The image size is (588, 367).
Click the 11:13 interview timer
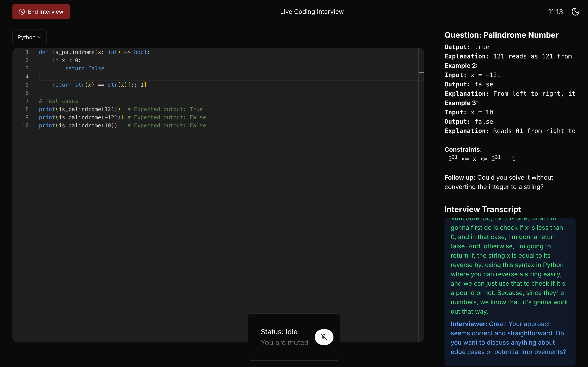click(x=556, y=12)
